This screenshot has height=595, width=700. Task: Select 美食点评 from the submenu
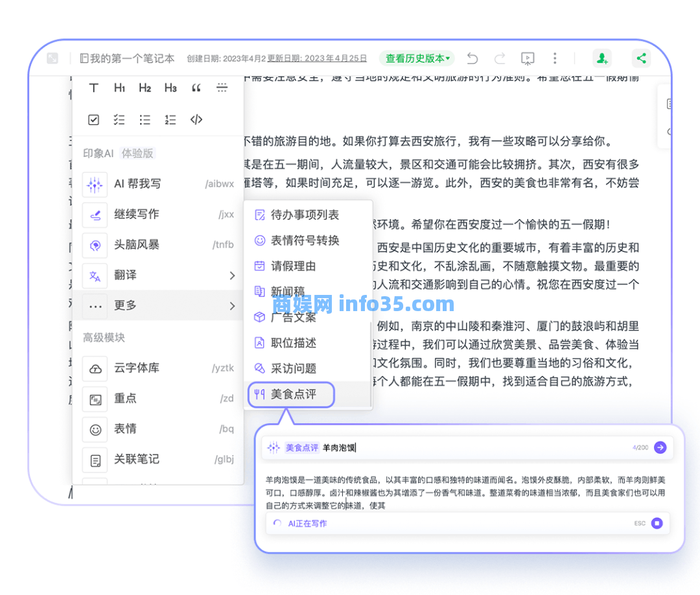pyautogui.click(x=293, y=394)
